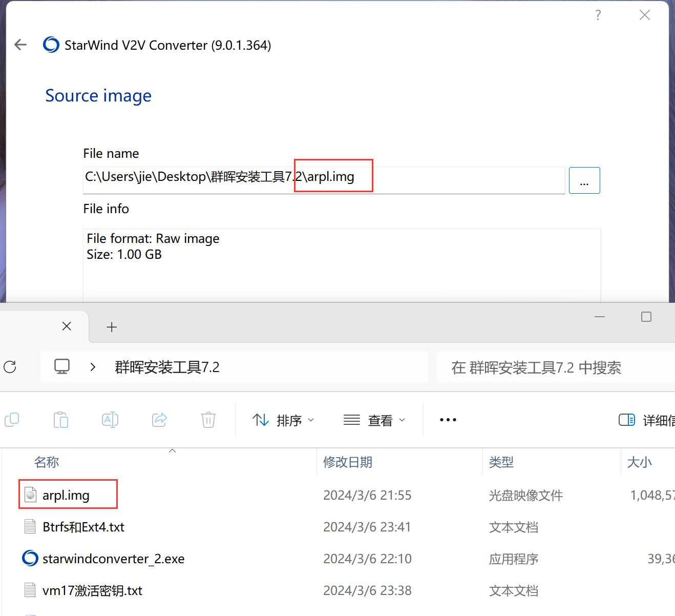Select 群晖安装工具7.2 breadcrumb in address bar

[x=167, y=367]
